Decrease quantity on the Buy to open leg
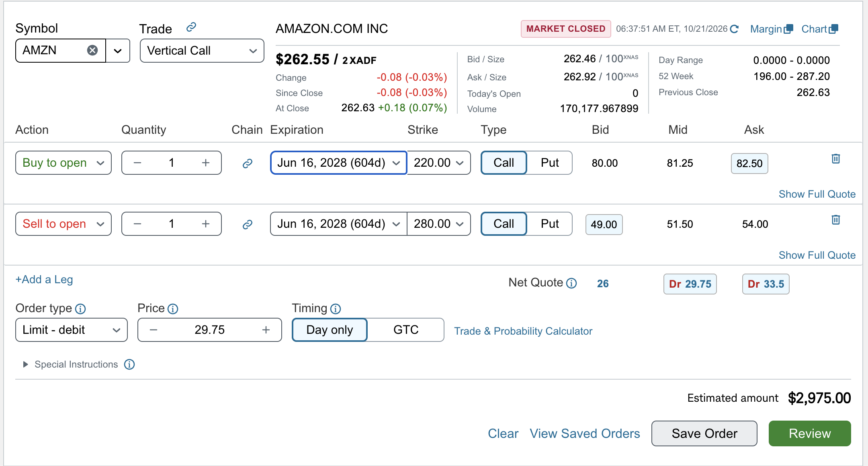The width and height of the screenshot is (868, 466). pos(137,163)
